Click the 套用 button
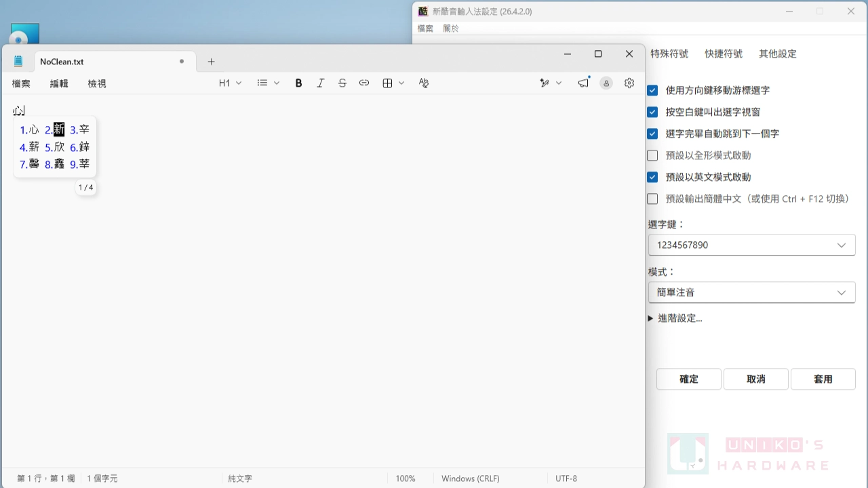This screenshot has width=868, height=488. tap(823, 379)
